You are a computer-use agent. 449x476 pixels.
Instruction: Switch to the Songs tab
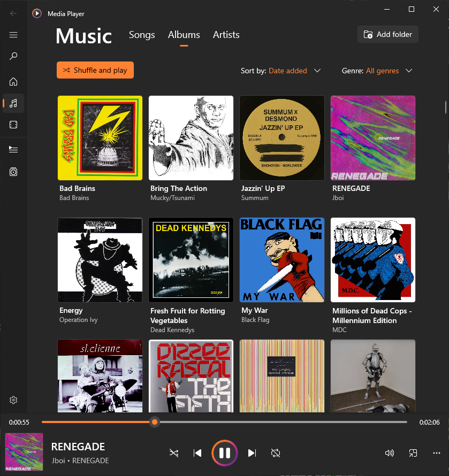(142, 35)
